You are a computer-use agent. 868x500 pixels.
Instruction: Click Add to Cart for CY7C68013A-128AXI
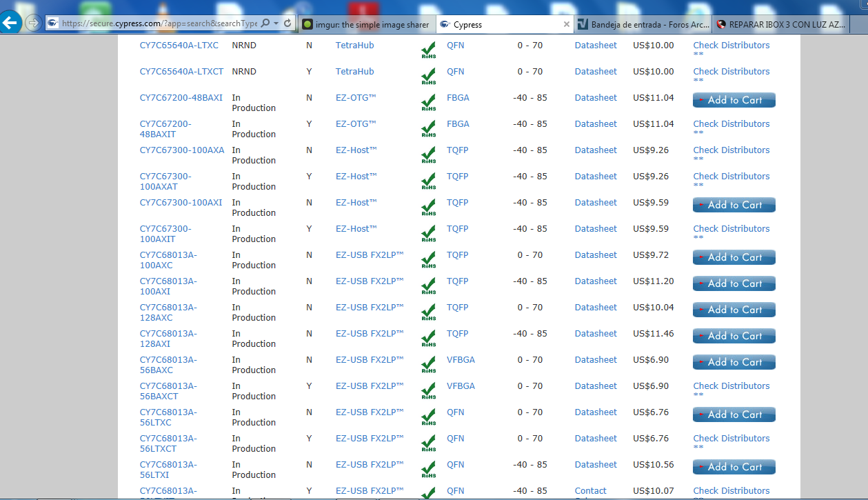click(x=734, y=336)
